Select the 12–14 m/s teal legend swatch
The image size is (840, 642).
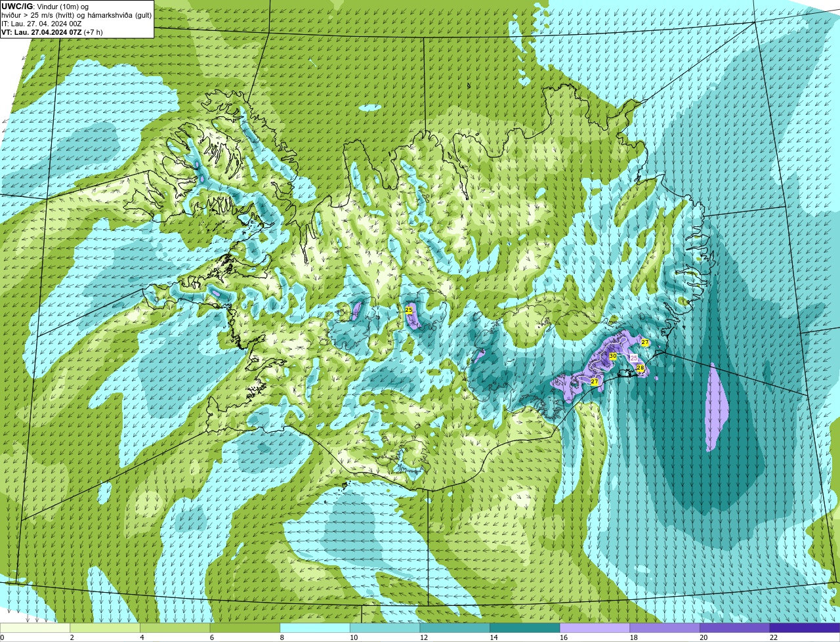tap(455, 628)
